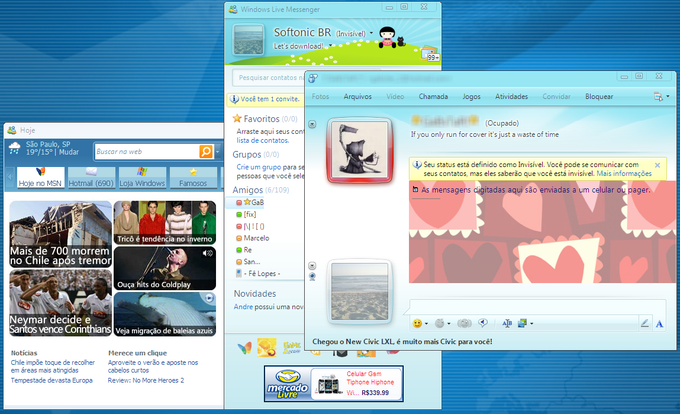Click the lista de contatos link
Screen dimensions: 680x414
tap(262, 140)
